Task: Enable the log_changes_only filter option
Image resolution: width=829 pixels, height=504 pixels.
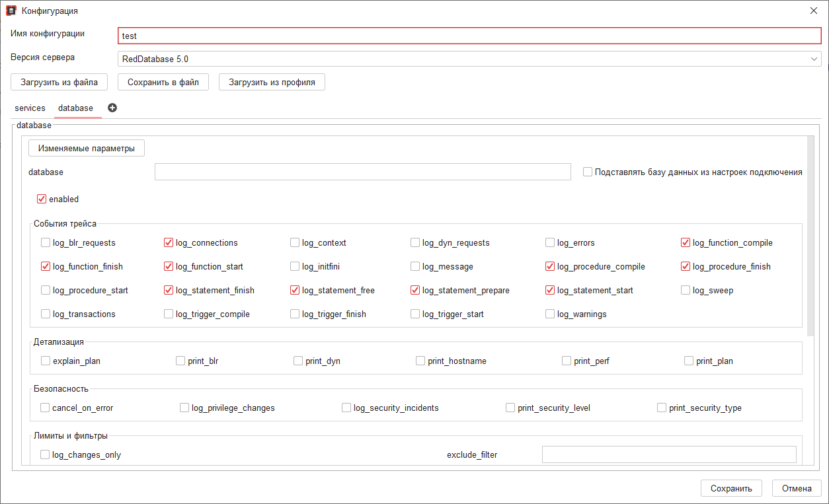Action: [45, 454]
